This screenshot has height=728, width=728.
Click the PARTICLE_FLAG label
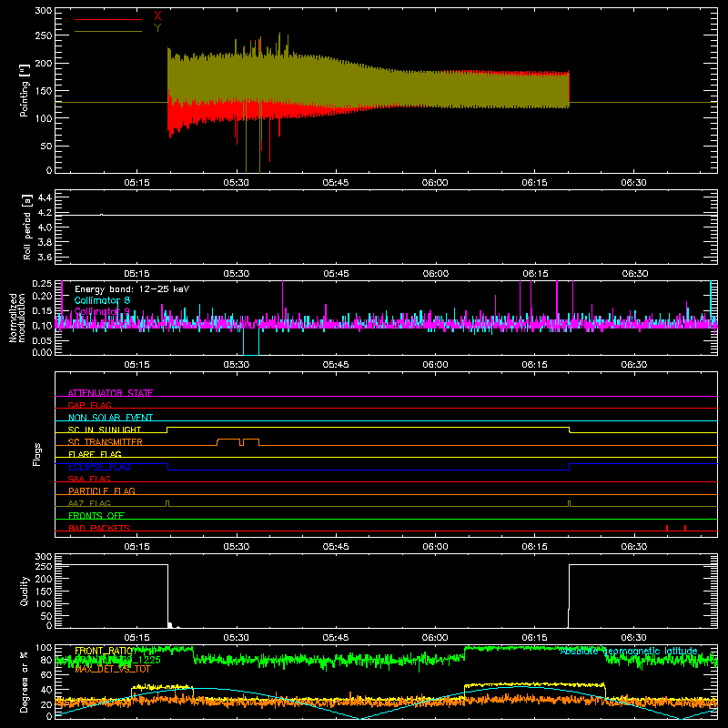pos(102,490)
